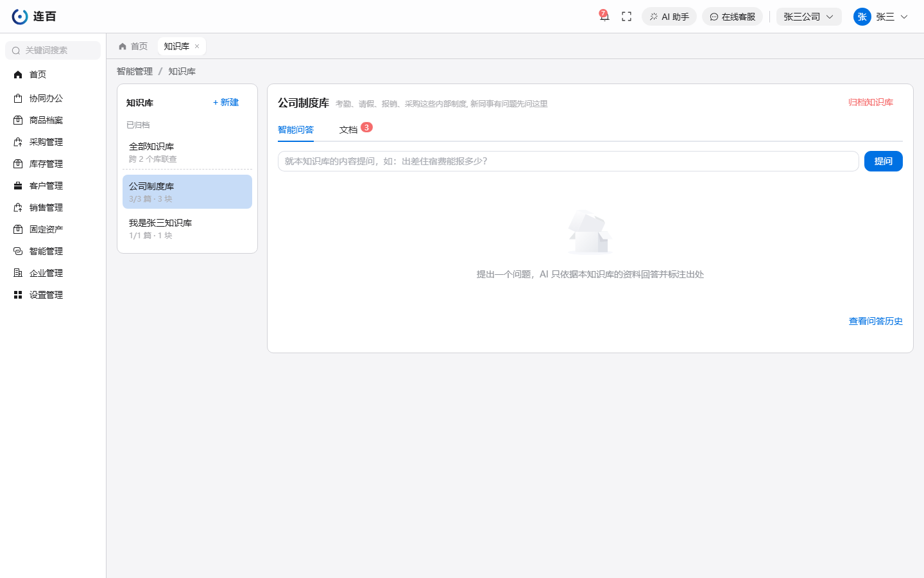Click the 协同办公 sidebar icon
Image resolution: width=924 pixels, height=578 pixels.
(18, 98)
